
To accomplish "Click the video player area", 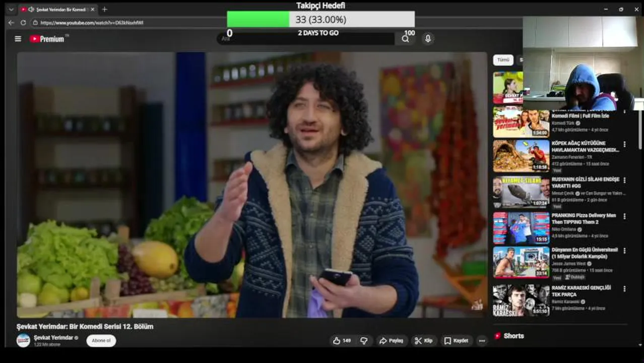I will [252, 185].
